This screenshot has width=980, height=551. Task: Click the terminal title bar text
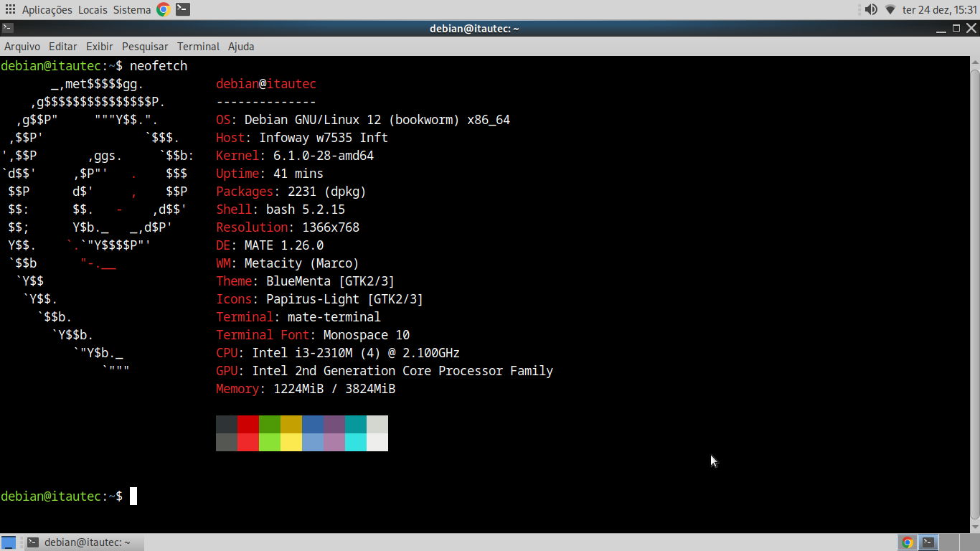474,29
